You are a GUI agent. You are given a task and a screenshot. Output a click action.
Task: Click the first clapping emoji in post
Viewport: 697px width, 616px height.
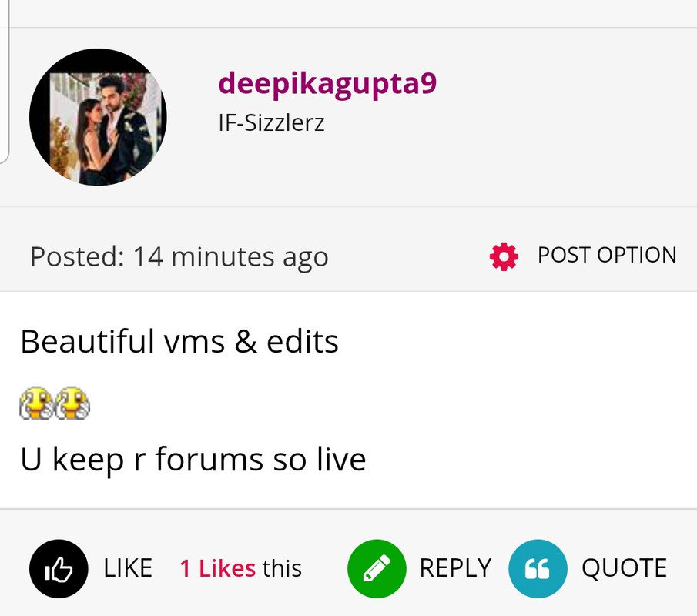(36, 403)
